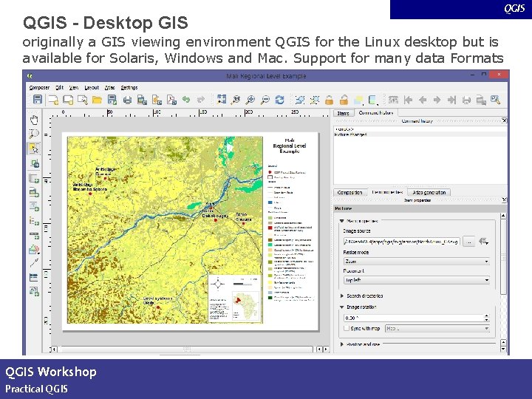Image resolution: width=532 pixels, height=399 pixels.
Task: Group the selected items
Action: [x=299, y=100]
